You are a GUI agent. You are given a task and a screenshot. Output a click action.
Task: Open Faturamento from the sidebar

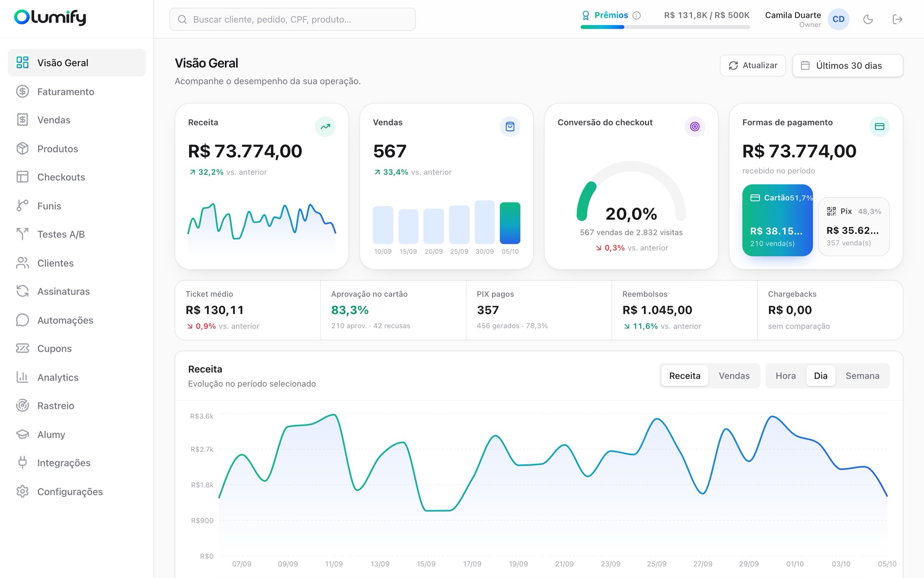point(77,92)
